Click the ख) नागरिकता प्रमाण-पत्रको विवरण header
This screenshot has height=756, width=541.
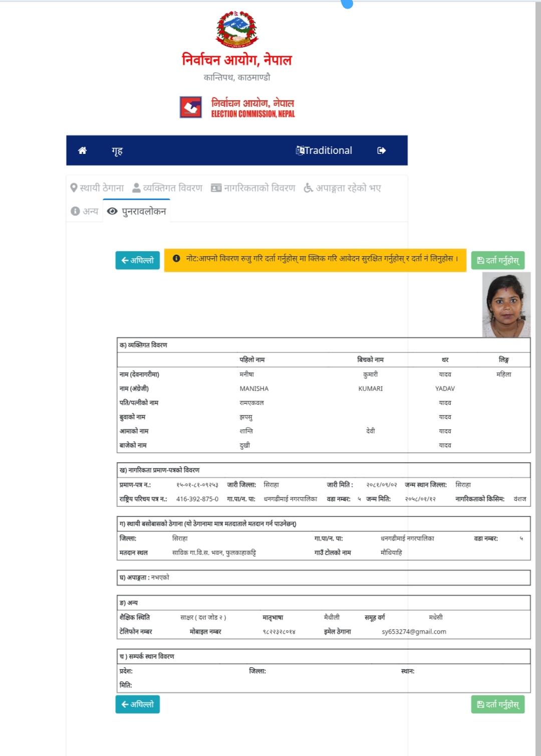[324, 470]
